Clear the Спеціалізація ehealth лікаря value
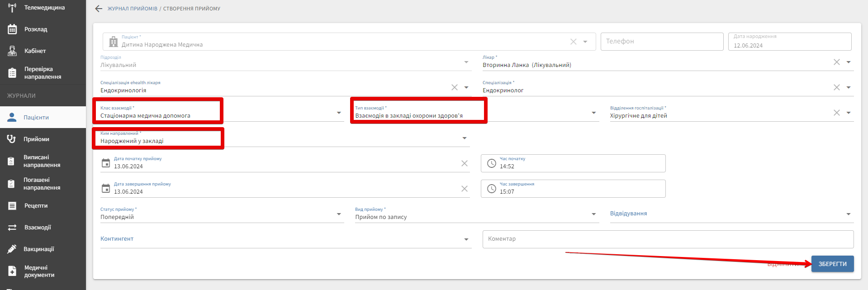868x290 pixels. point(455,87)
